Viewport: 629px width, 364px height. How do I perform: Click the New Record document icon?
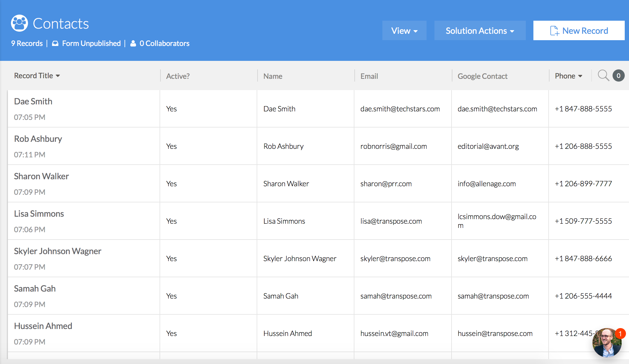(x=554, y=31)
